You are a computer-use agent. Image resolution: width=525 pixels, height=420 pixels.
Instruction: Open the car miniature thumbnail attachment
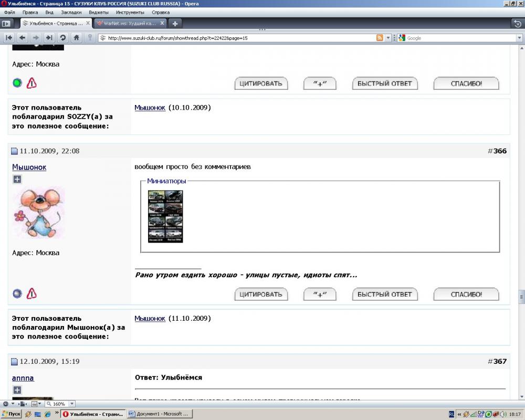click(x=165, y=216)
